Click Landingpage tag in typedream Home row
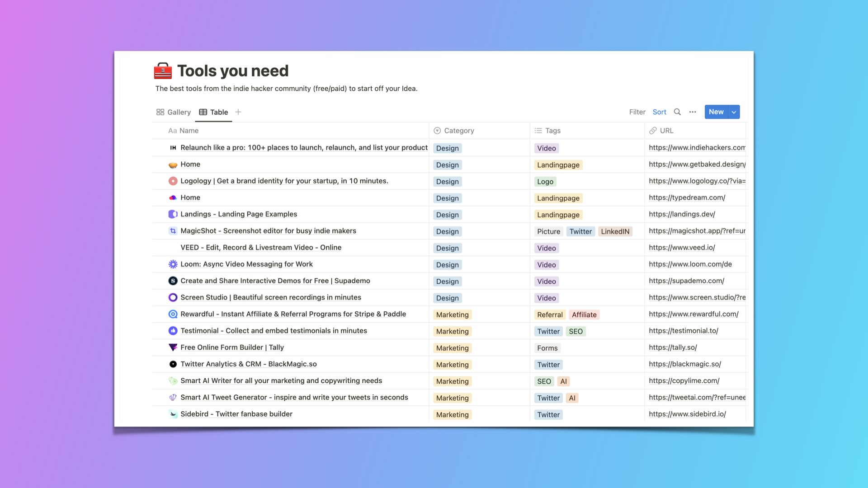 coord(558,198)
